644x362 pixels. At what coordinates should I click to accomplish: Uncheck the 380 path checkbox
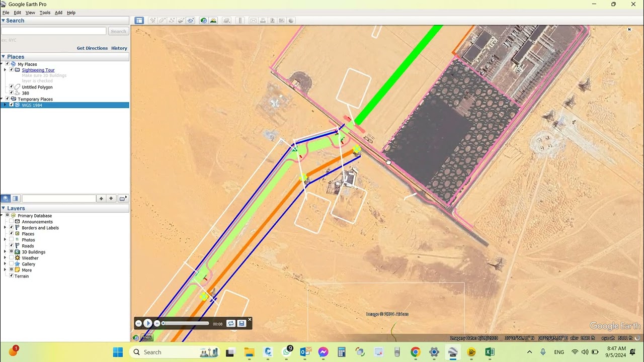click(12, 93)
